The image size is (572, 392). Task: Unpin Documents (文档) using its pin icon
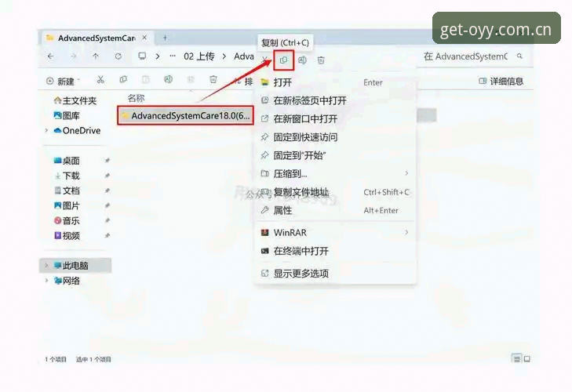pyautogui.click(x=107, y=191)
